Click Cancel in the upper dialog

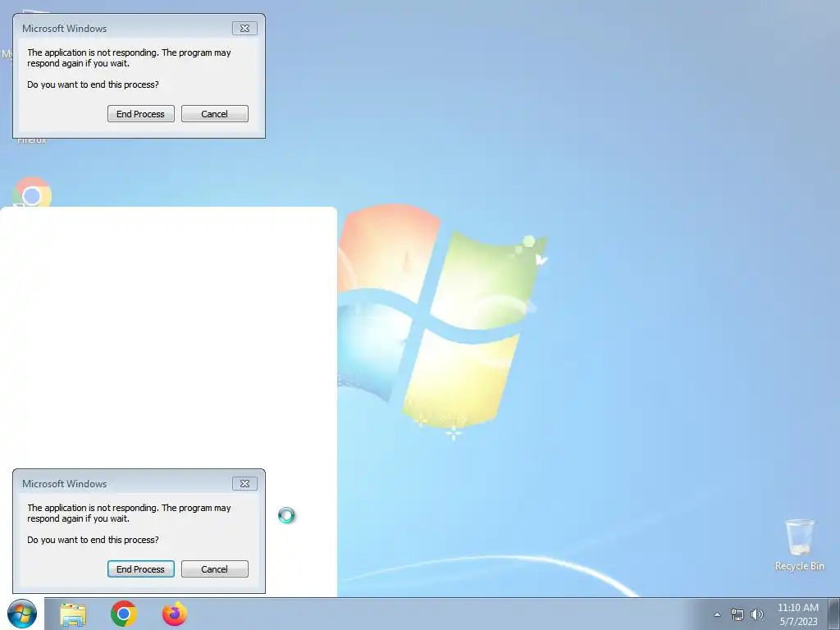pos(215,113)
